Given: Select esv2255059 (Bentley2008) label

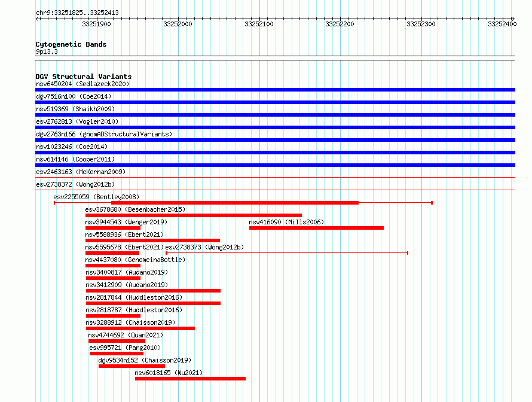Looking at the screenshot, I should (96, 197).
